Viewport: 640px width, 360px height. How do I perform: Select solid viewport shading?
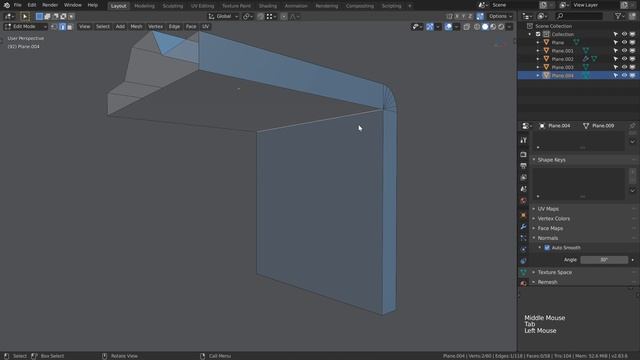pos(485,27)
